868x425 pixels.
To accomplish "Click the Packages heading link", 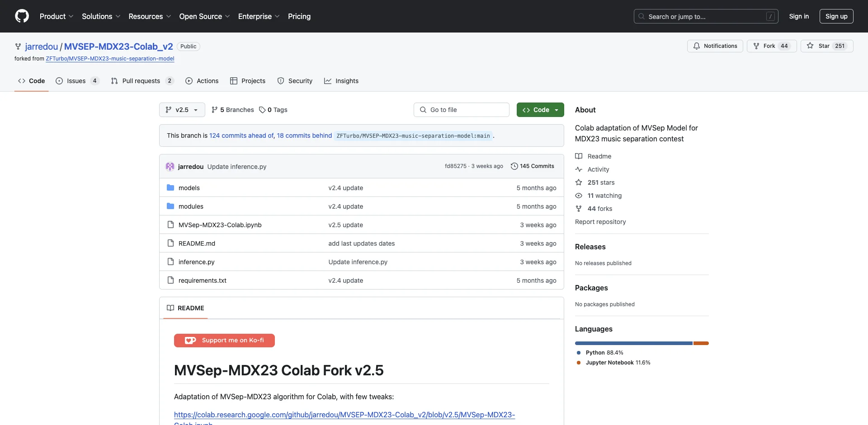I will pyautogui.click(x=591, y=288).
